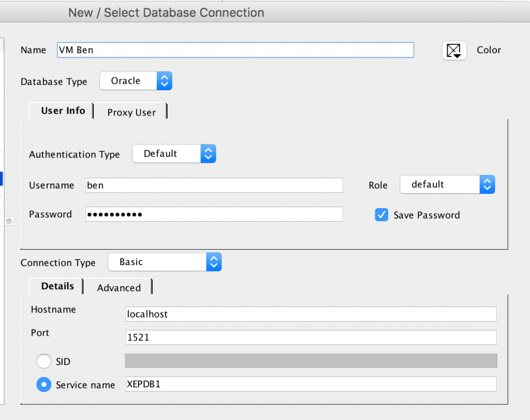Screen dimensions: 530x420
Task: Click the disabled gray SID text field
Action: 311,361
